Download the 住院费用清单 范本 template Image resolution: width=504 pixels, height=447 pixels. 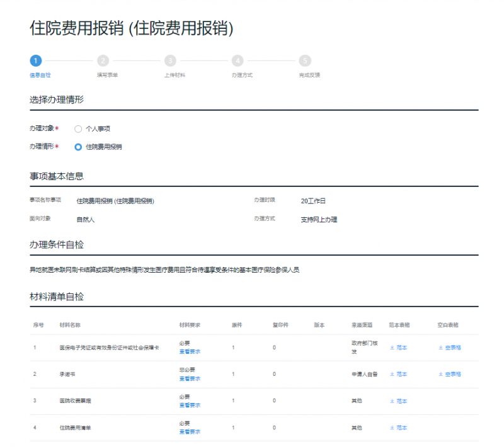(401, 427)
